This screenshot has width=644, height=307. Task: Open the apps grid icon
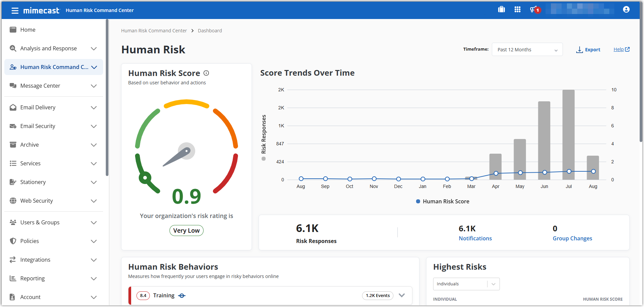click(518, 9)
